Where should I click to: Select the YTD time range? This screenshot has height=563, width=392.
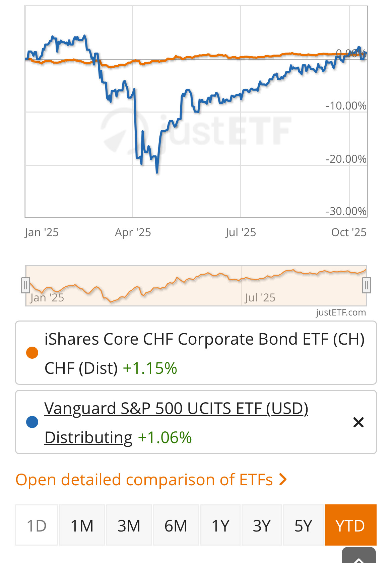[x=350, y=525]
